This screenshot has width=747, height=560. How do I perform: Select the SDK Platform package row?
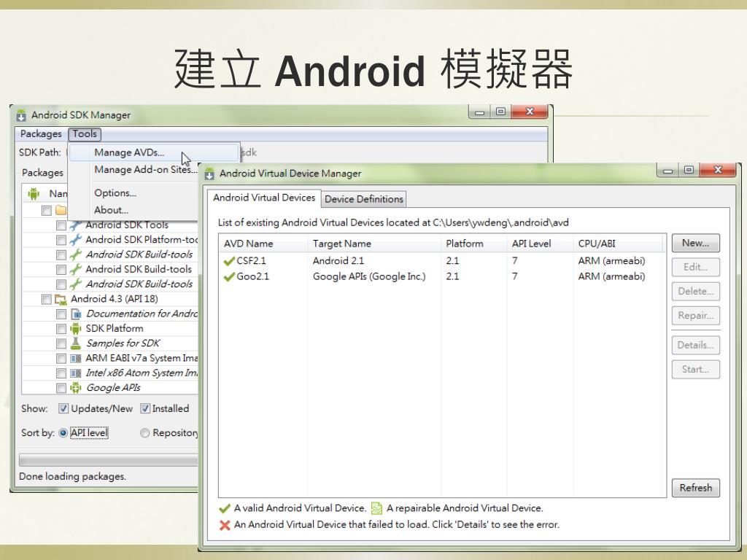pos(111,329)
